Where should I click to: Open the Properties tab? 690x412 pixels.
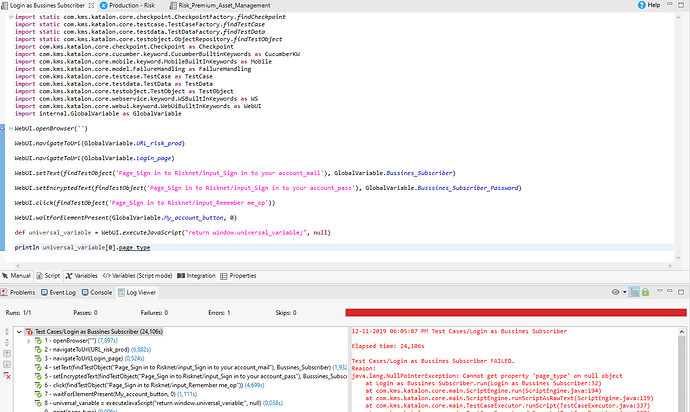coord(238,276)
